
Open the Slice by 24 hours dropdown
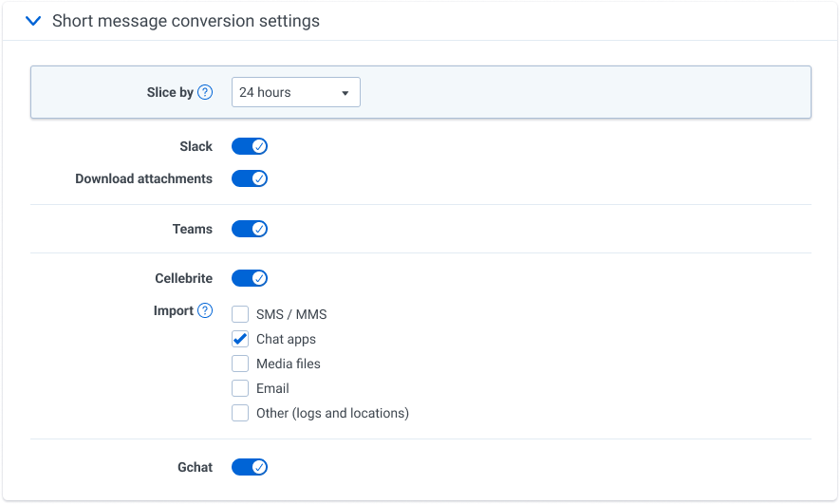click(x=295, y=92)
